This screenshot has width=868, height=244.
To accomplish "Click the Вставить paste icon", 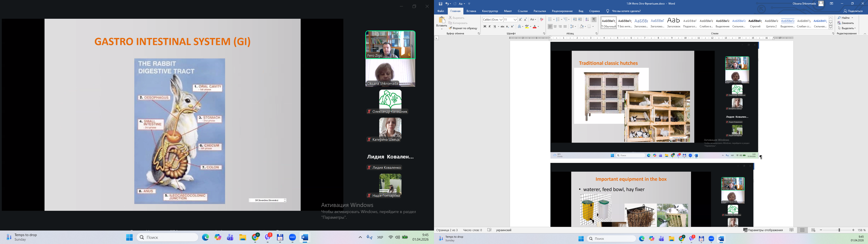I will tap(441, 20).
